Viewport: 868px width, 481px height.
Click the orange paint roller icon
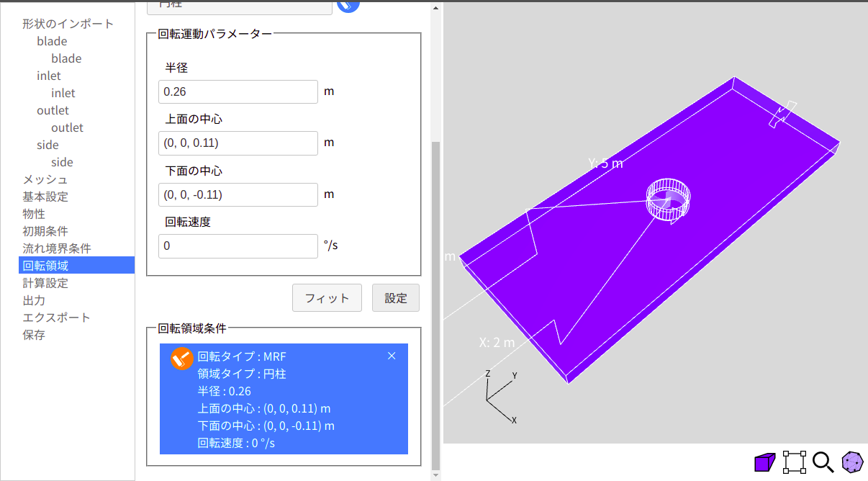pyautogui.click(x=182, y=359)
